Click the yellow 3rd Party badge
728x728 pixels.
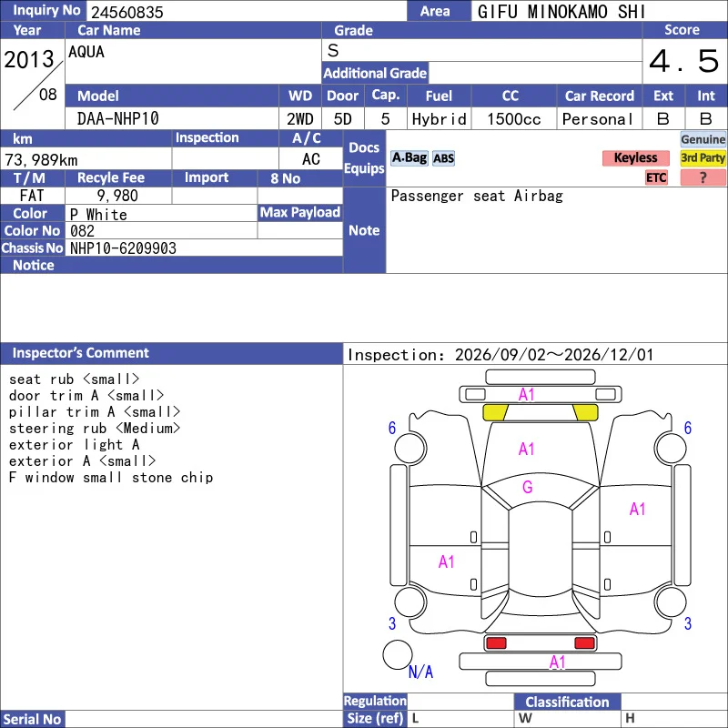point(703,157)
